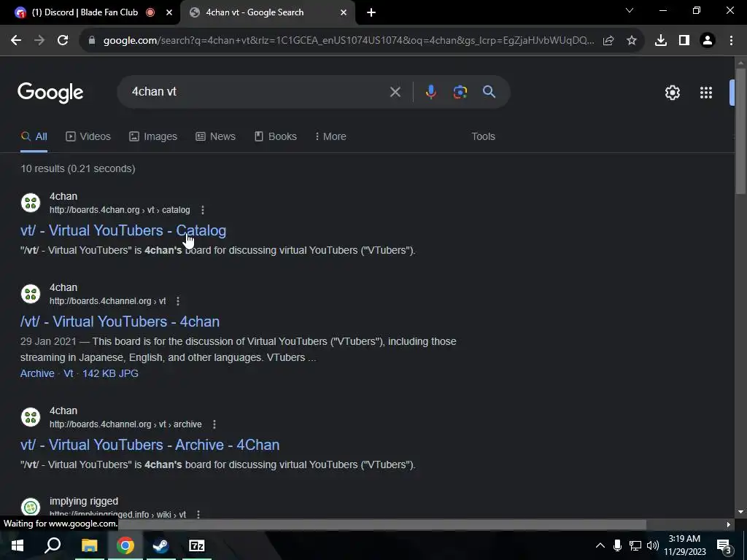Click horizontal scrollbar right arrow
747x560 pixels.
728,525
